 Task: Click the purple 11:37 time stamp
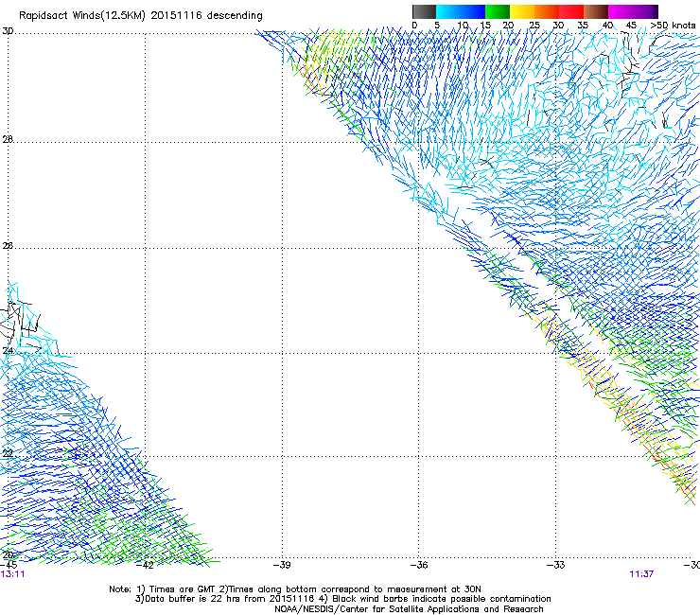click(641, 574)
